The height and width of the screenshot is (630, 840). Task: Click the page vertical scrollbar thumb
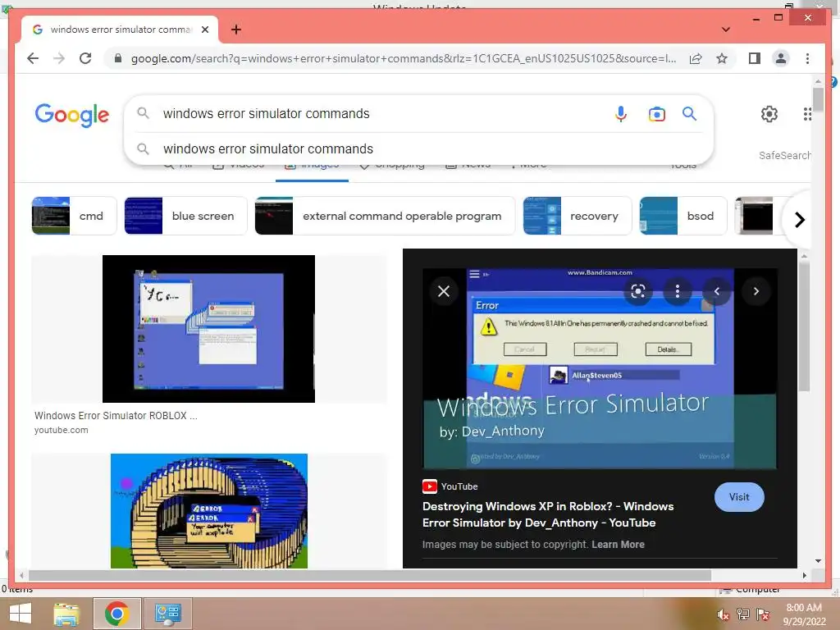(818, 99)
